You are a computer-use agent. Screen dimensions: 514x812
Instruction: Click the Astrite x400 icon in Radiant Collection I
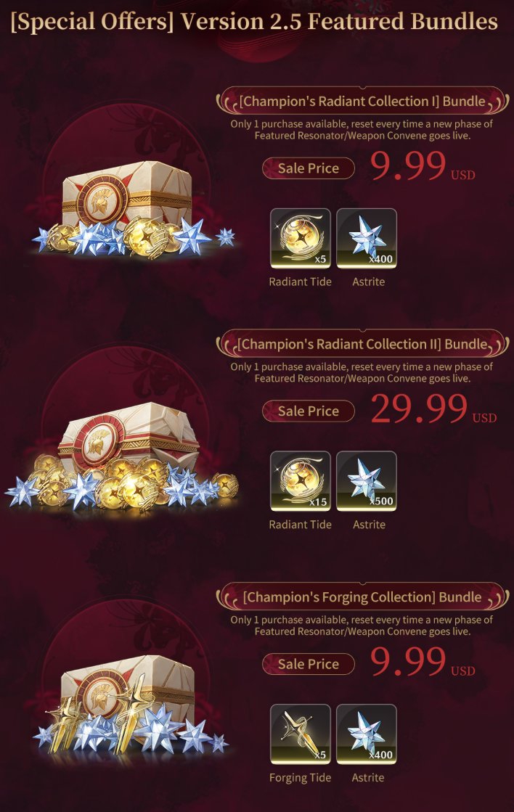point(367,238)
